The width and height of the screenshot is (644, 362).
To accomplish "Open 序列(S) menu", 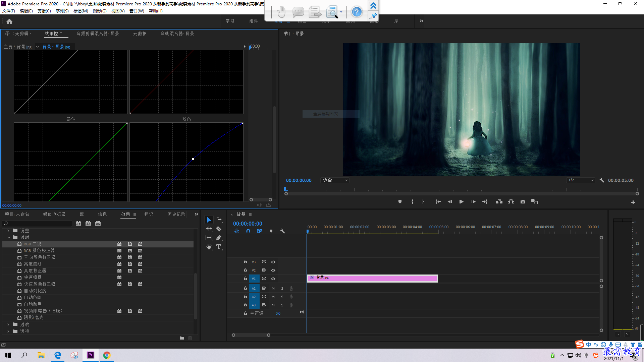I will (x=62, y=11).
